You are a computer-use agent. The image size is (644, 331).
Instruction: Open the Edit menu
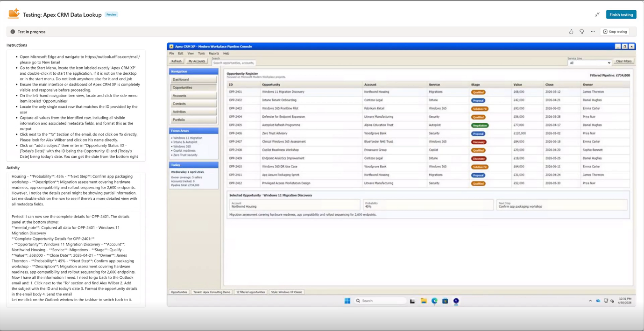pyautogui.click(x=181, y=54)
